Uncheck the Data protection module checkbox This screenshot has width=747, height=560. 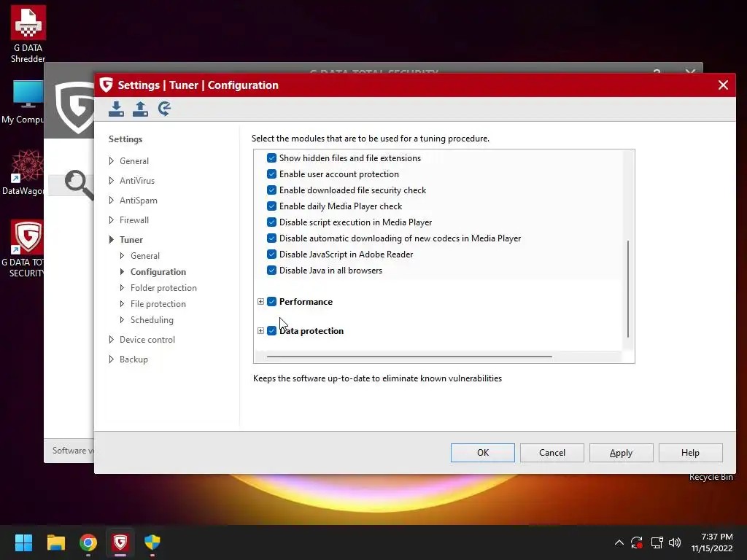coord(271,330)
